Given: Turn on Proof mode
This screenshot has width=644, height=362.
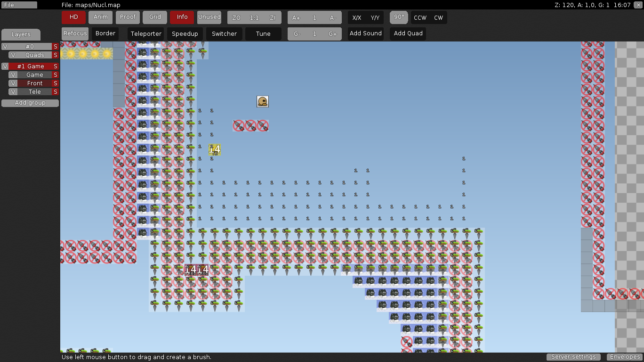Looking at the screenshot, I should pos(128,17).
